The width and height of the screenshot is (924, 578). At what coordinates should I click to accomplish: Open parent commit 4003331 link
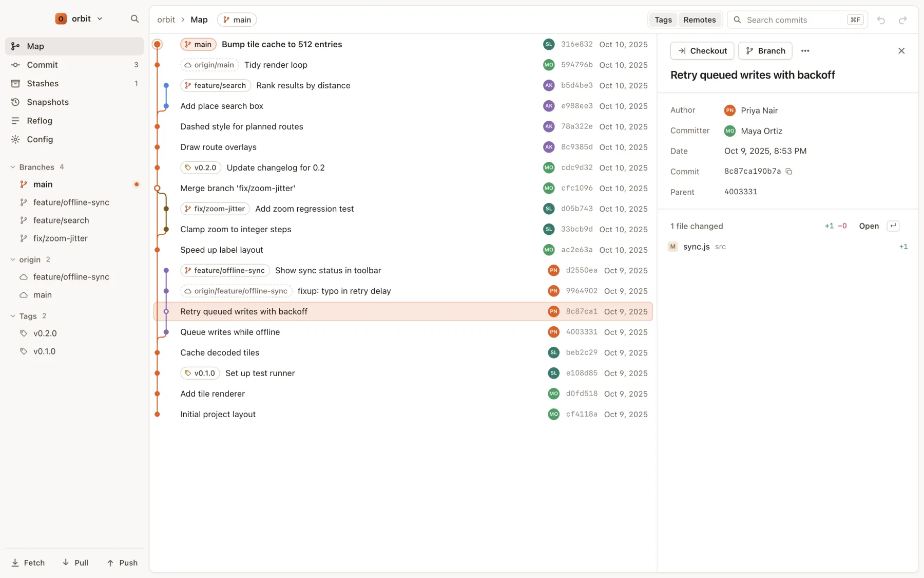coord(741,192)
